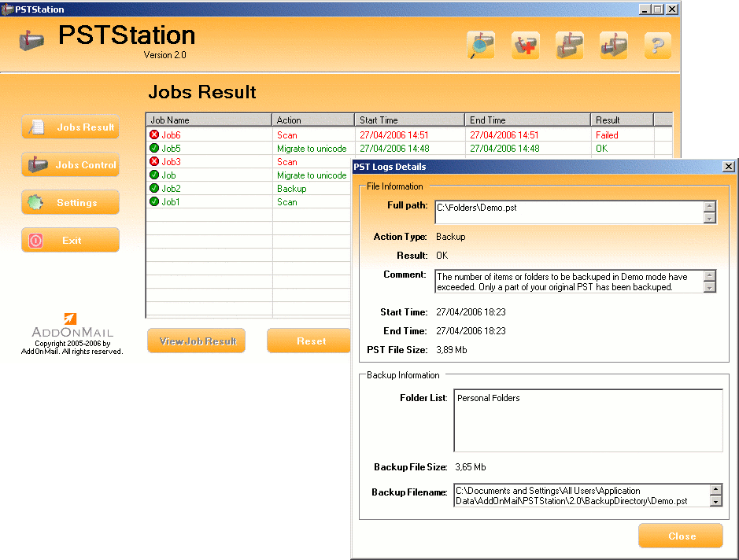Click the down arrow of the Full path scrollbar
This screenshot has width=739, height=560.
(710, 218)
